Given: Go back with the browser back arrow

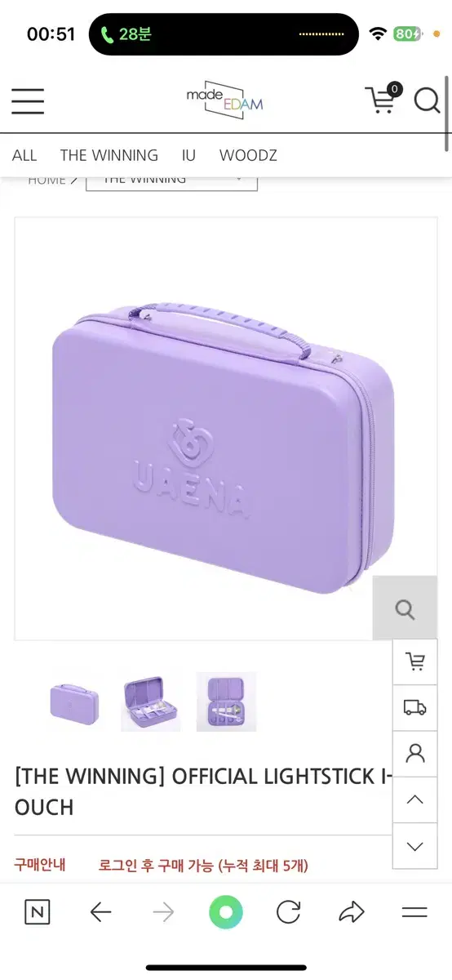Looking at the screenshot, I should (100, 912).
